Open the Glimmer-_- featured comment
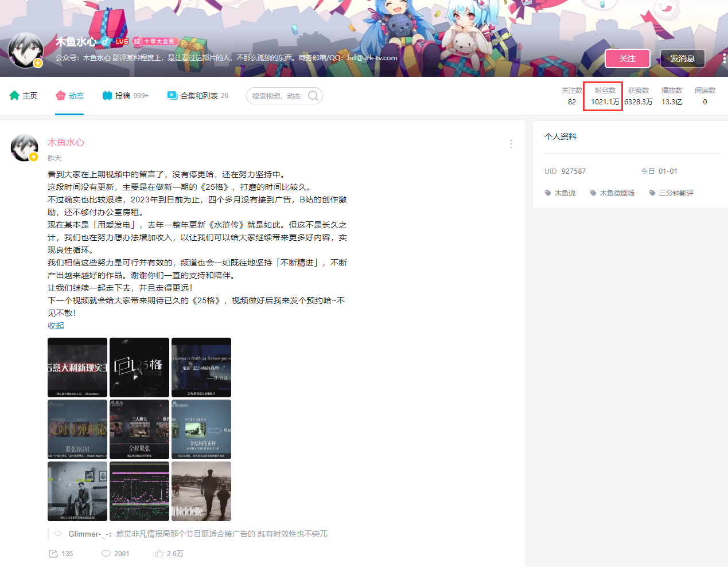This screenshot has width=728, height=567. pyautogui.click(x=198, y=534)
